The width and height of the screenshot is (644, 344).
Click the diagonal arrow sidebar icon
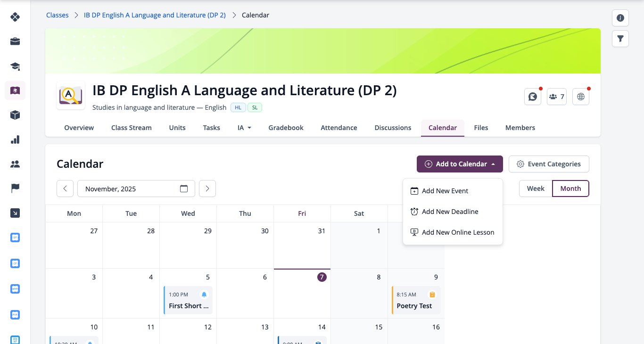coord(15,213)
